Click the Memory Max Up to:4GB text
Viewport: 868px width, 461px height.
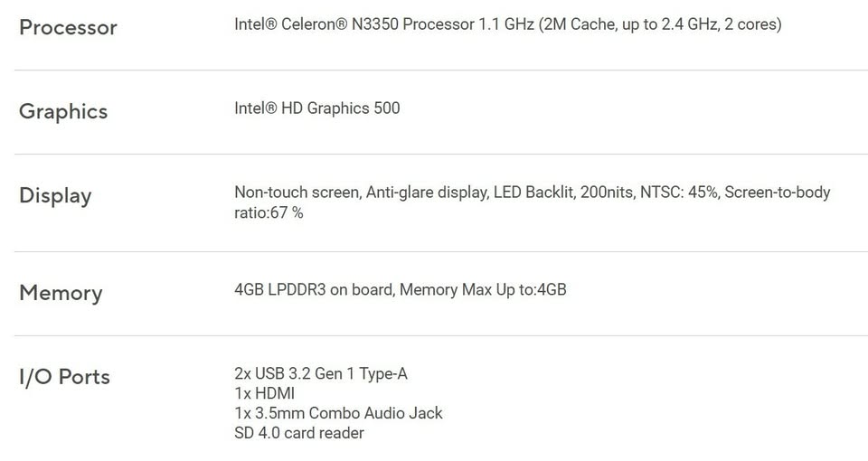483,290
